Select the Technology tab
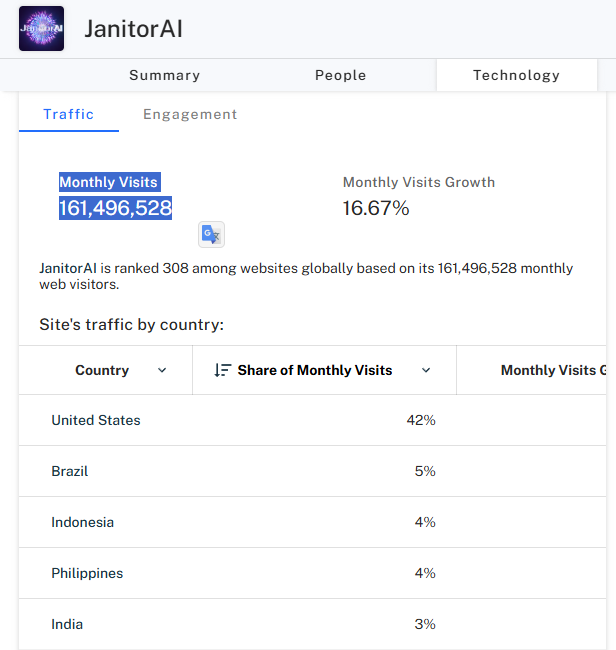616x650 pixels. tap(517, 75)
